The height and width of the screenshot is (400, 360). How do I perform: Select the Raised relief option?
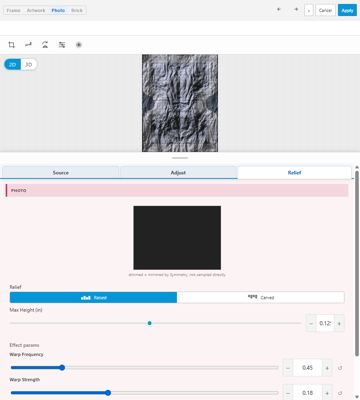[x=93, y=298]
